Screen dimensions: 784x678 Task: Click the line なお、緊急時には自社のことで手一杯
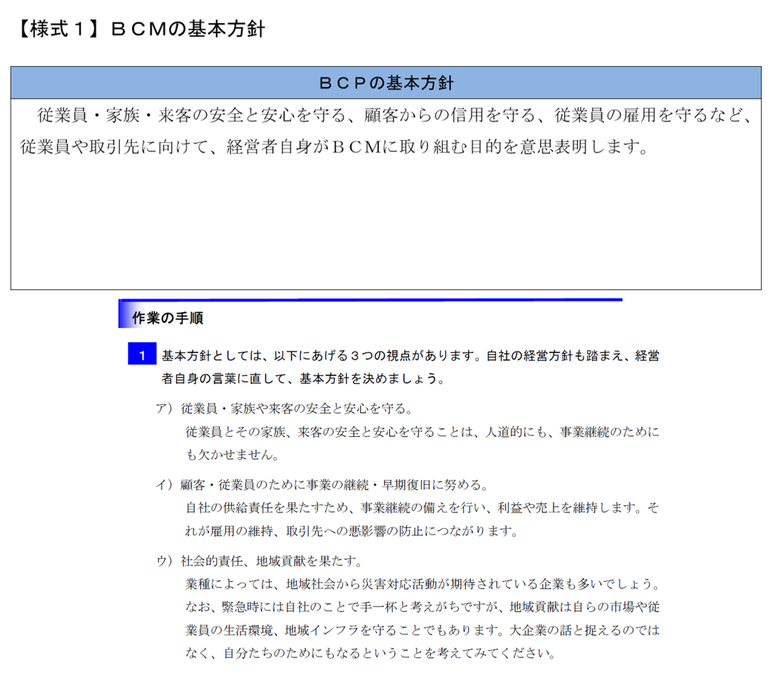[x=422, y=606]
